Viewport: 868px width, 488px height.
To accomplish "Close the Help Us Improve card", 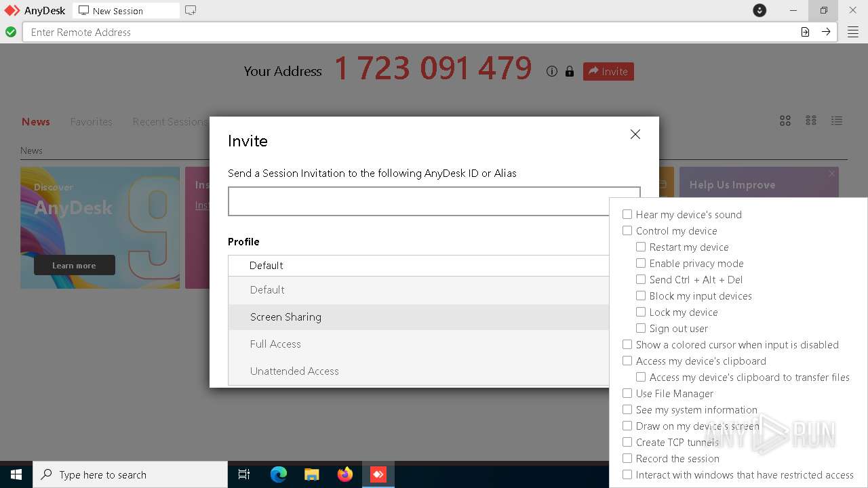I will (x=832, y=174).
